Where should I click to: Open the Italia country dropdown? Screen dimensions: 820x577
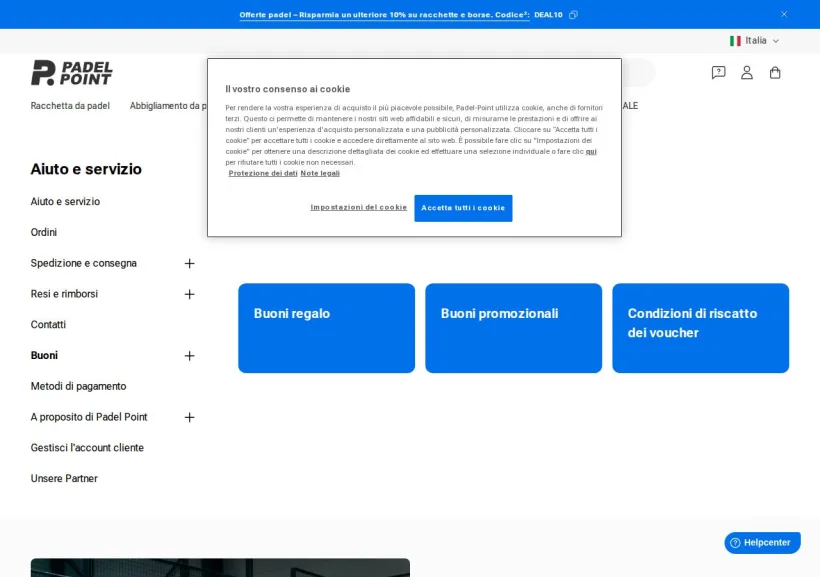(x=755, y=41)
